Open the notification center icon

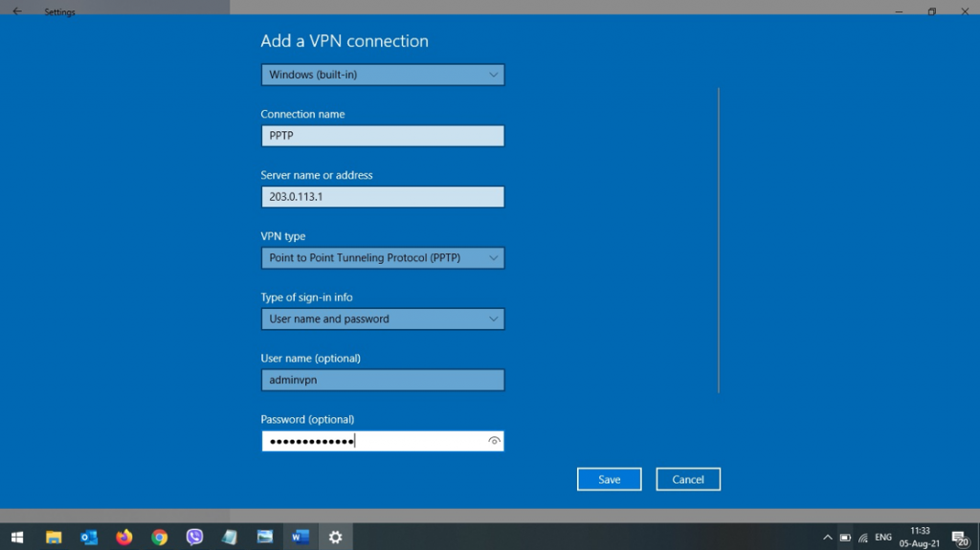[x=958, y=538]
